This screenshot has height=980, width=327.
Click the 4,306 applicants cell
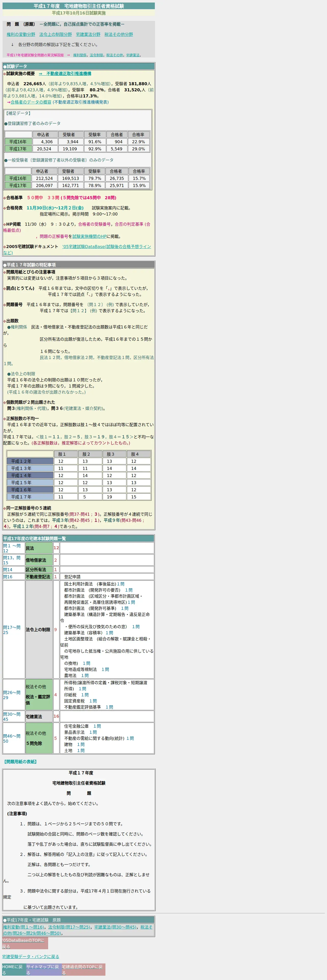[45, 141]
